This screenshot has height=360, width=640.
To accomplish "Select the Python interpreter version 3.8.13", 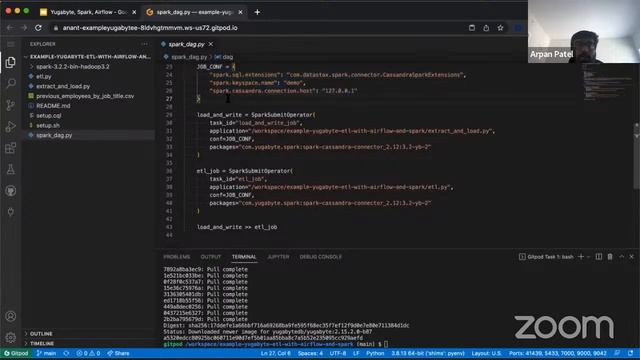I will tap(428, 353).
